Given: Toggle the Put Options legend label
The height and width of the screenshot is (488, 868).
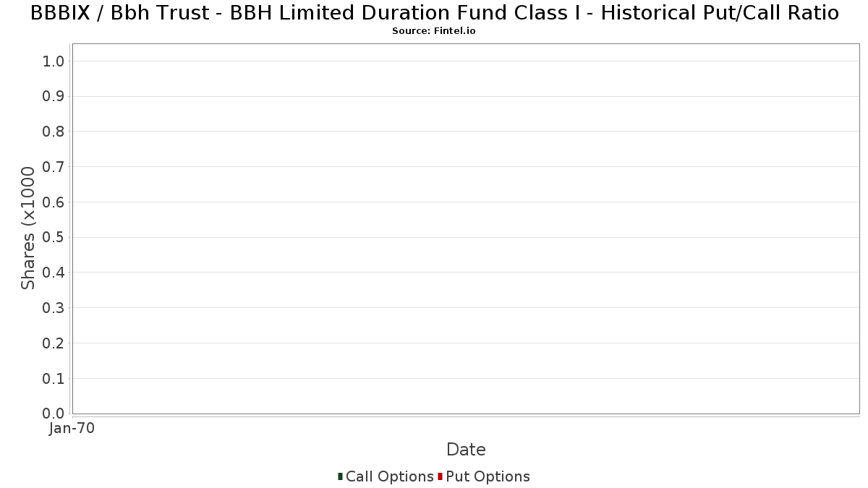Looking at the screenshot, I should [488, 476].
